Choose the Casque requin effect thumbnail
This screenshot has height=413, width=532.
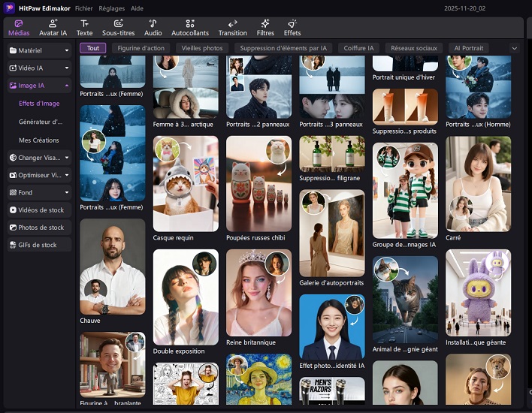click(x=186, y=184)
